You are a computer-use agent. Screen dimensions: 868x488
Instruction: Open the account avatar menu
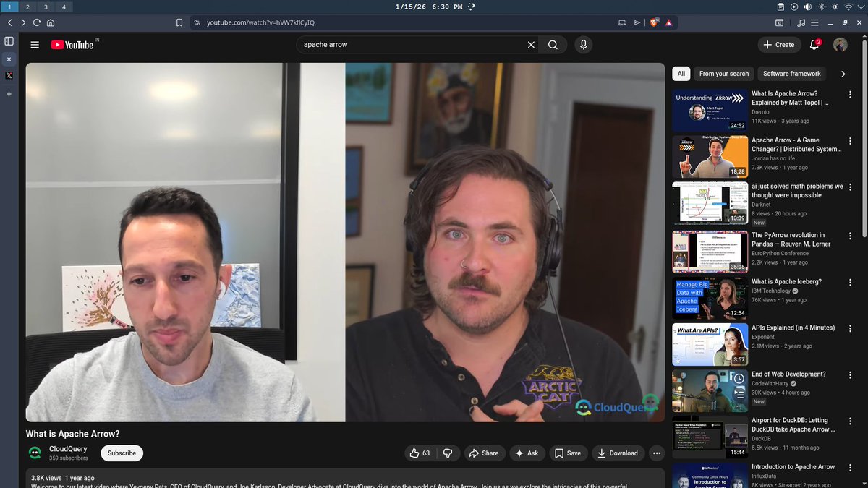point(840,45)
